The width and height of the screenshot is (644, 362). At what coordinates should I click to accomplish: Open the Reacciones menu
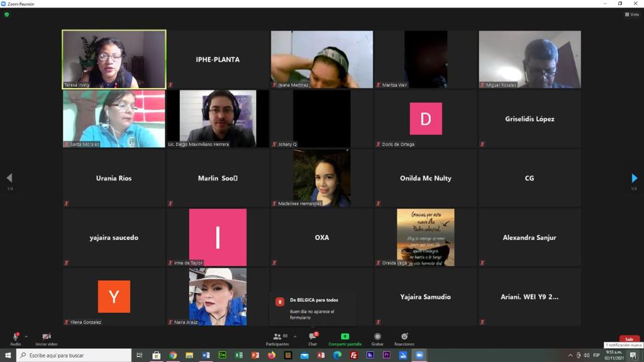(x=404, y=339)
